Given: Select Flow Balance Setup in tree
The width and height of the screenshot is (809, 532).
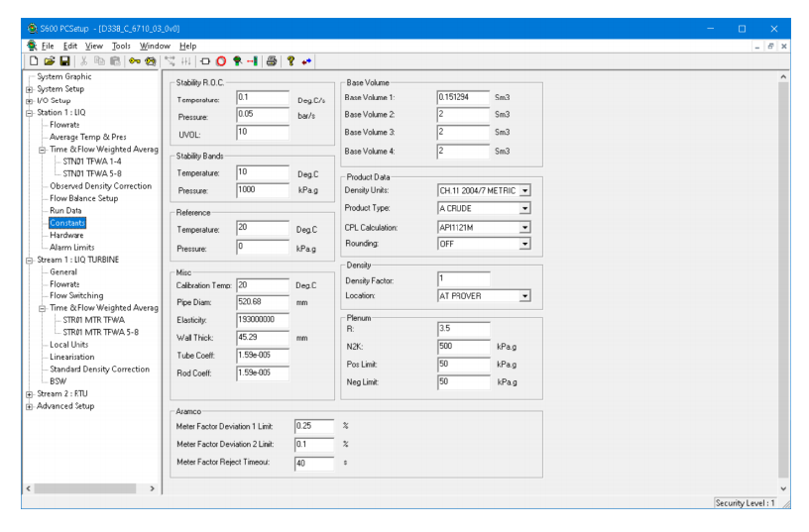Looking at the screenshot, I should [x=83, y=198].
